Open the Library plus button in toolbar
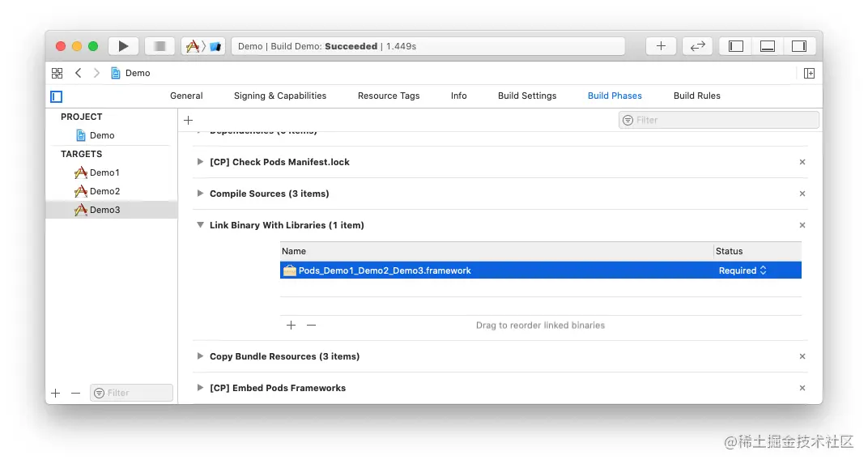The image size is (868, 464). [x=661, y=46]
